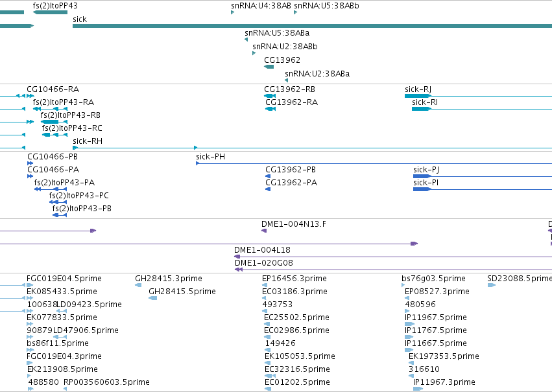This screenshot has width=552, height=392.
Task: Select the CG13962 gene feature
Action: (269, 67)
